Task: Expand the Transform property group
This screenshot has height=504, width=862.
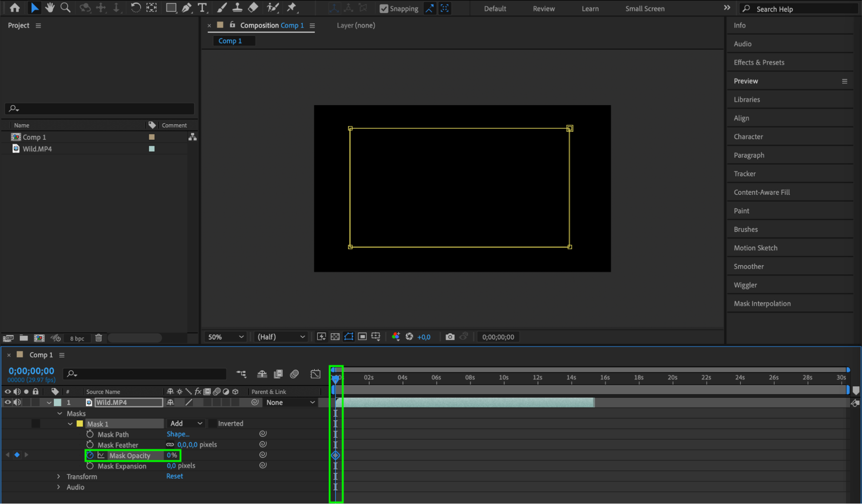Action: [x=59, y=476]
